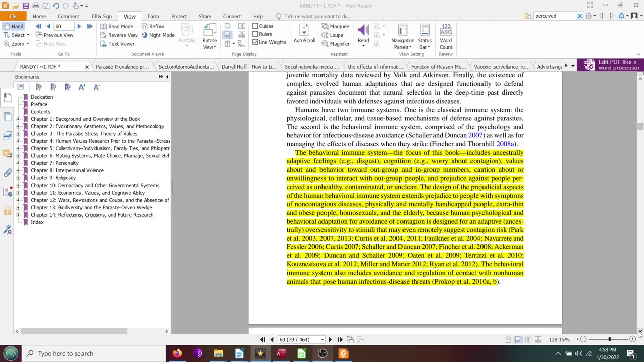Increase bookmark font size with the larger A icon
Viewport: 644px width, 362px height.
82,87
